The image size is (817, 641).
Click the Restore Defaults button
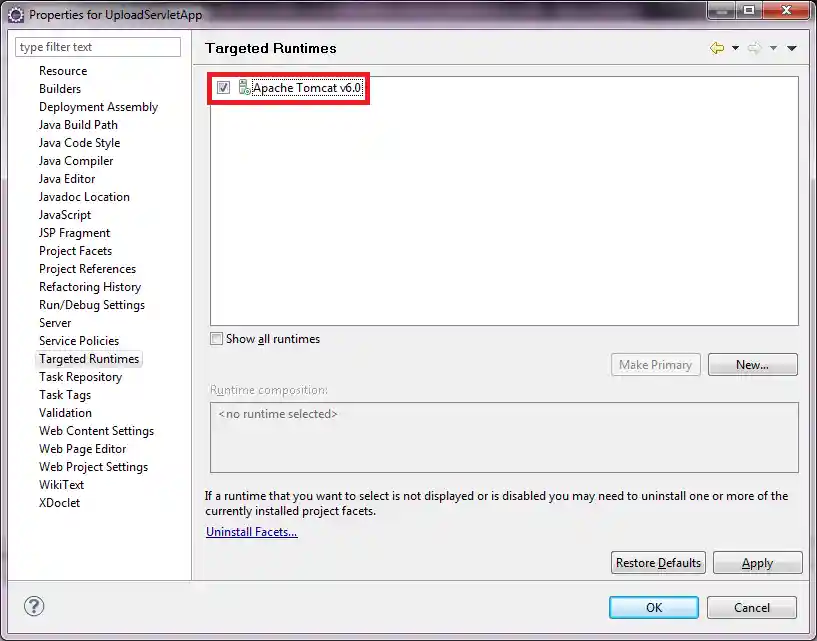658,562
